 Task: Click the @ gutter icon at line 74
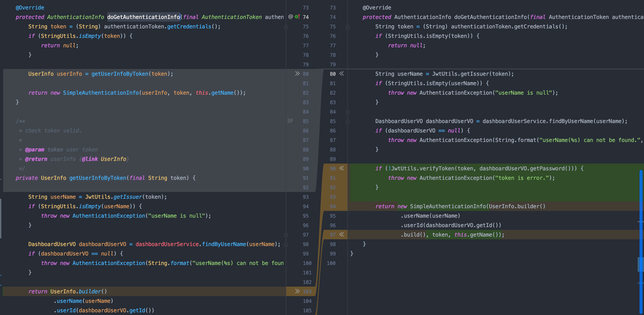[x=290, y=17]
